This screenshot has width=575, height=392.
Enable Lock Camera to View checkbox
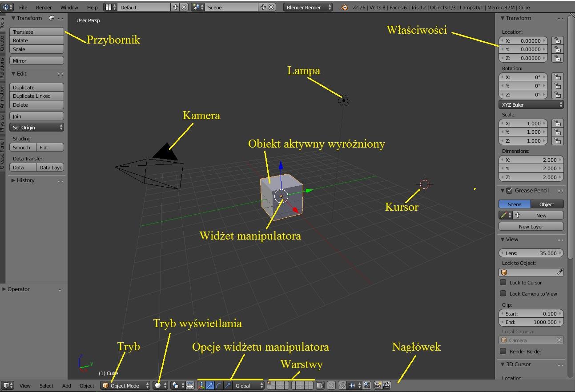tap(503, 293)
